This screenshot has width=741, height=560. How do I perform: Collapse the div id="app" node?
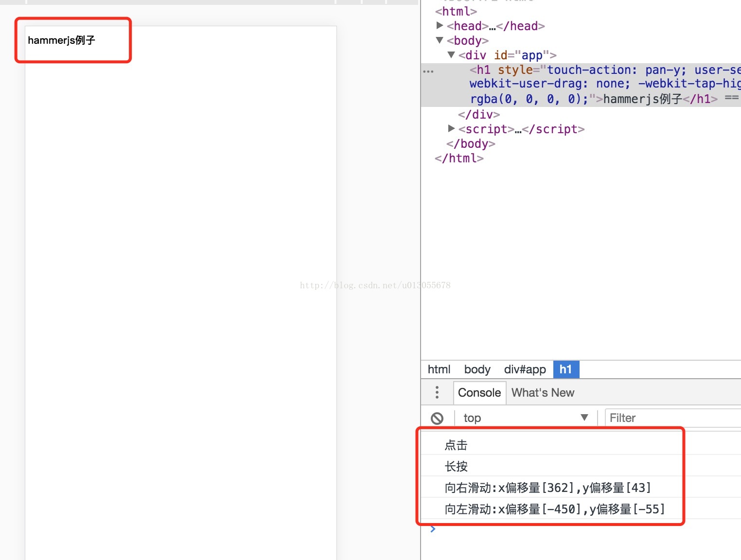(451, 54)
